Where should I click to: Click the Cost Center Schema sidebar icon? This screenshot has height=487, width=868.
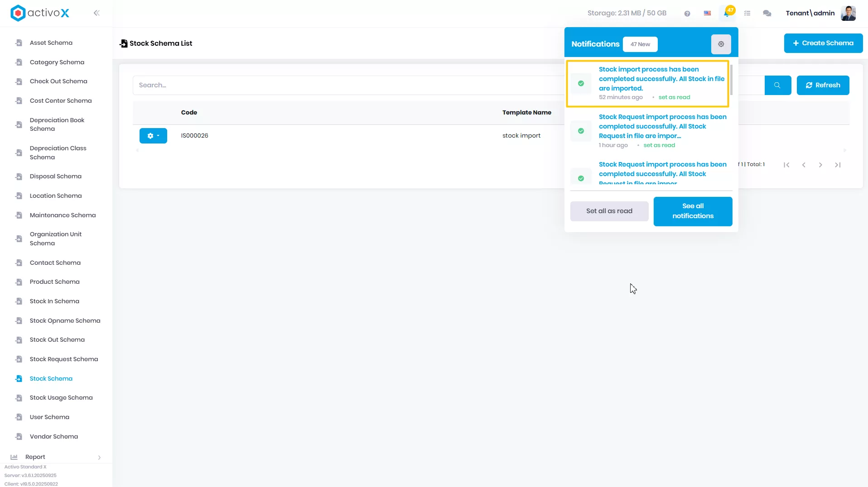19,101
